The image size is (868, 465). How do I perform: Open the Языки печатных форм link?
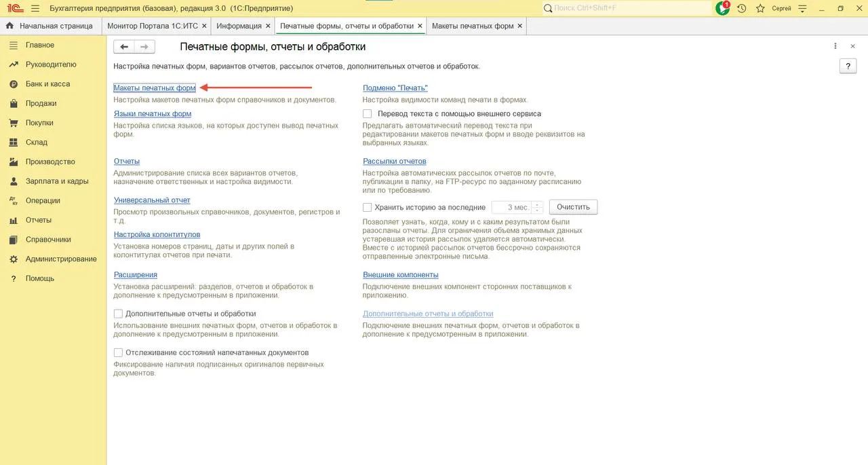point(153,114)
